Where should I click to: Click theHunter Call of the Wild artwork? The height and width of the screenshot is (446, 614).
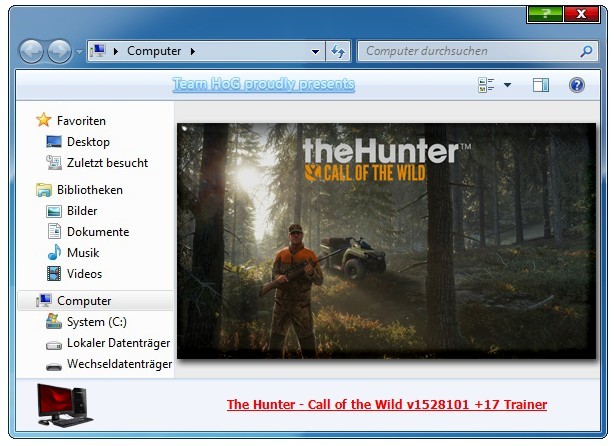(x=386, y=241)
